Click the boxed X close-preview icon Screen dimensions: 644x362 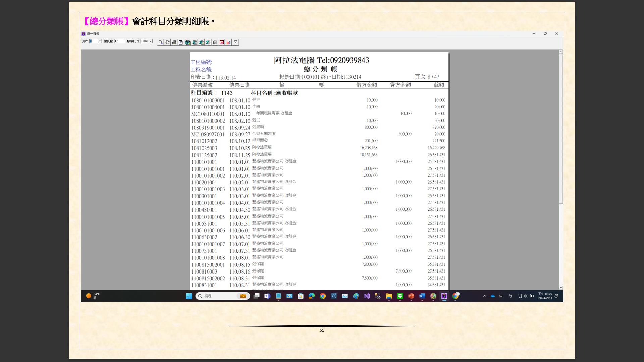click(236, 42)
